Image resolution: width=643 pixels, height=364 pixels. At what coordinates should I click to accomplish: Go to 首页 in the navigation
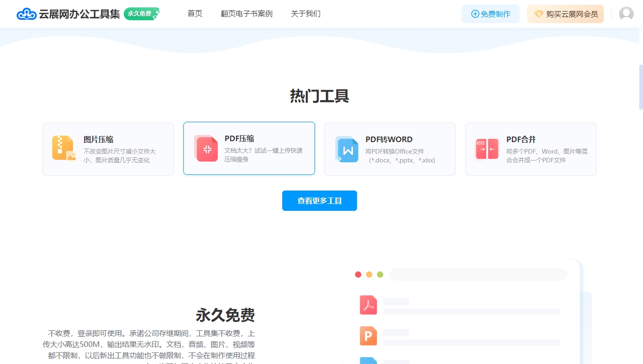(x=195, y=14)
